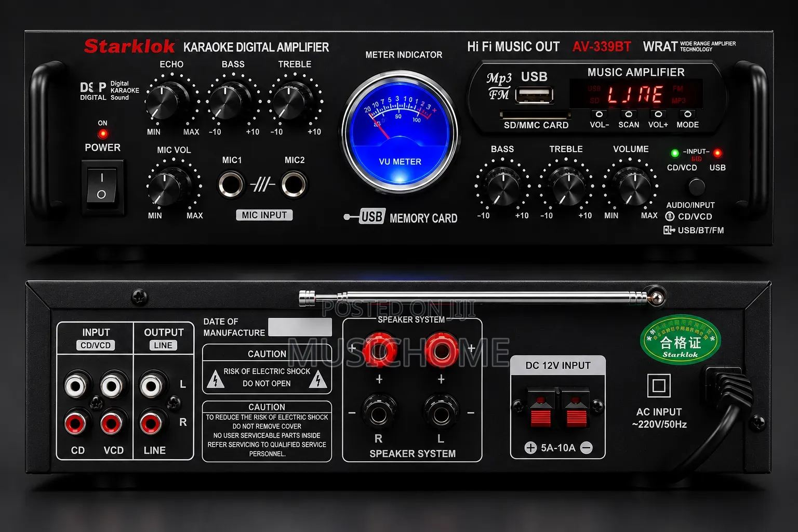Click the AC INPUT ~220V/50Hz text
This screenshot has height=532, width=798.
(659, 418)
